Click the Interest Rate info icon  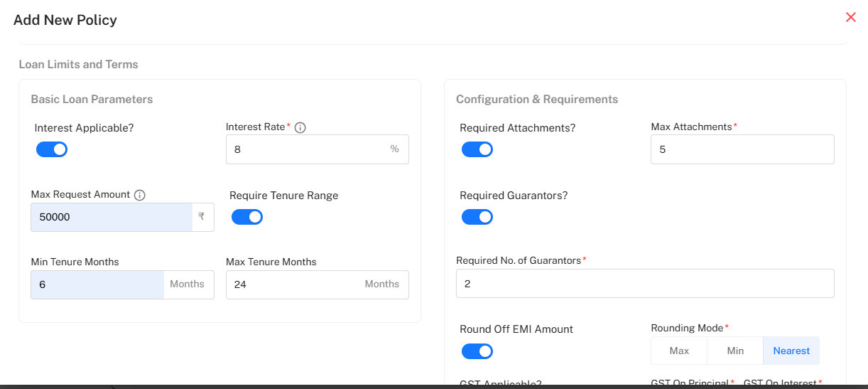[300, 127]
